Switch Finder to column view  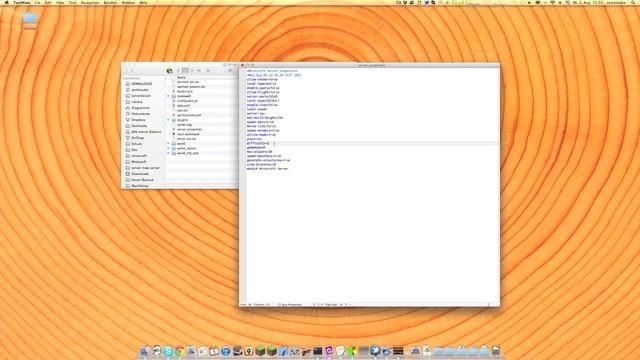[x=192, y=71]
